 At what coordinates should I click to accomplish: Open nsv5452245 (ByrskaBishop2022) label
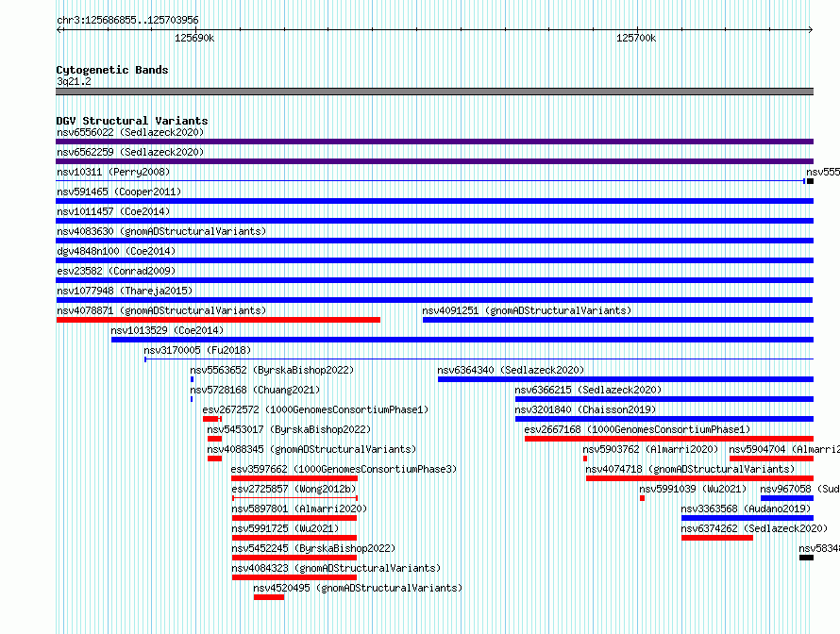point(313,548)
